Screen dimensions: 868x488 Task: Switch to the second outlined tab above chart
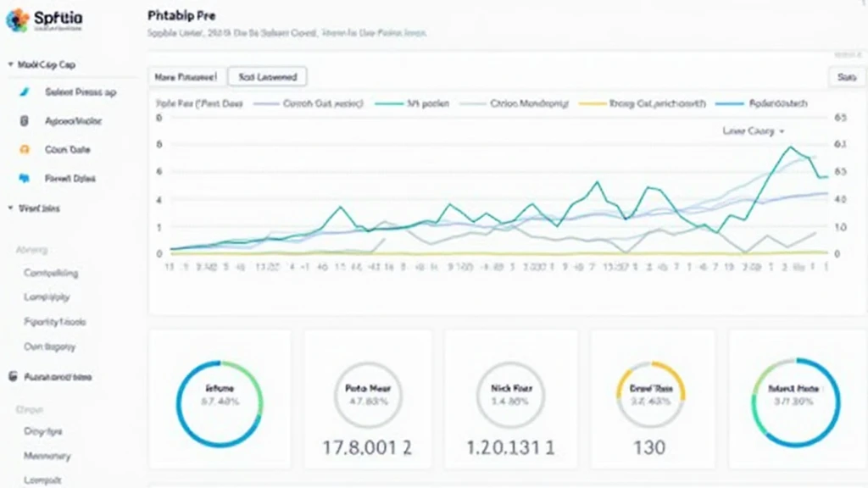pos(267,76)
